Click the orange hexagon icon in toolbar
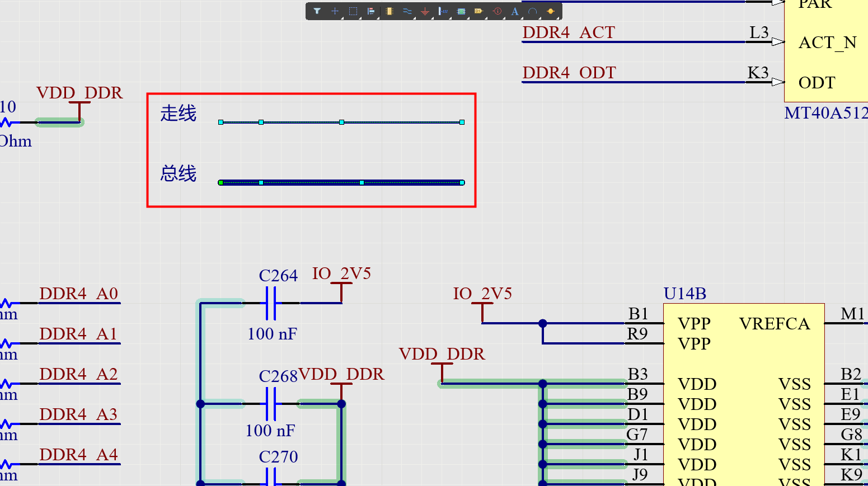 (550, 11)
